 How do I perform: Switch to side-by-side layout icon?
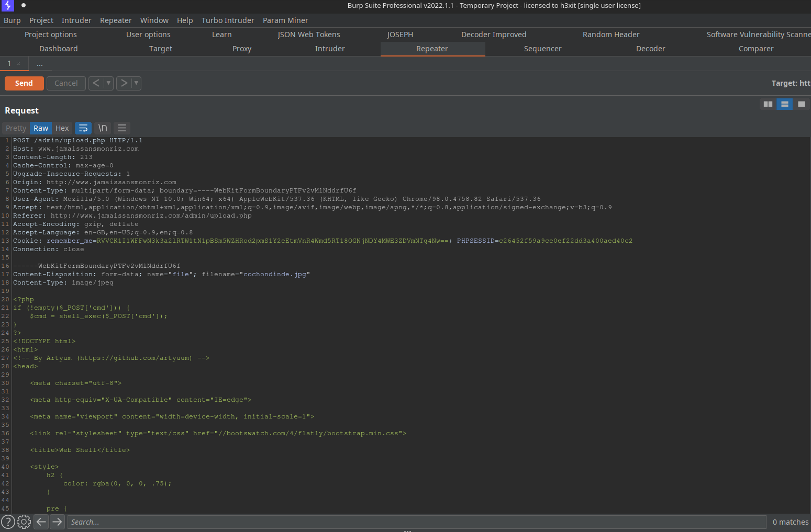pos(768,104)
